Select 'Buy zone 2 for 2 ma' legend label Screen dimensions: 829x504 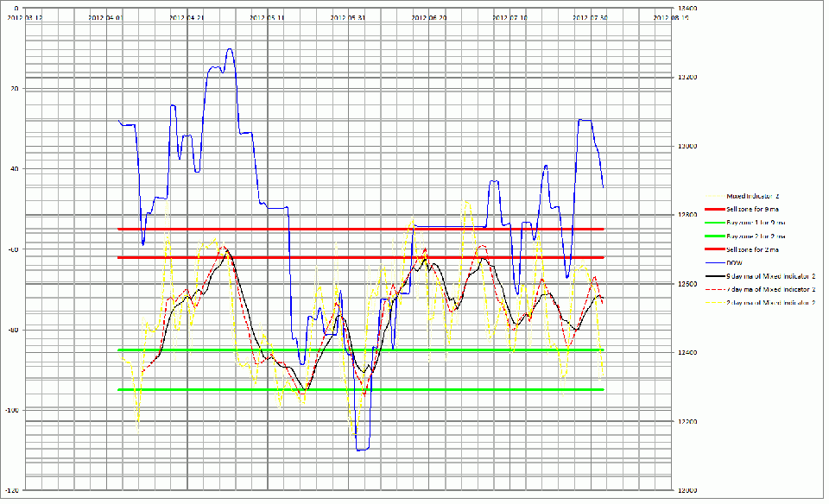pyautogui.click(x=756, y=236)
